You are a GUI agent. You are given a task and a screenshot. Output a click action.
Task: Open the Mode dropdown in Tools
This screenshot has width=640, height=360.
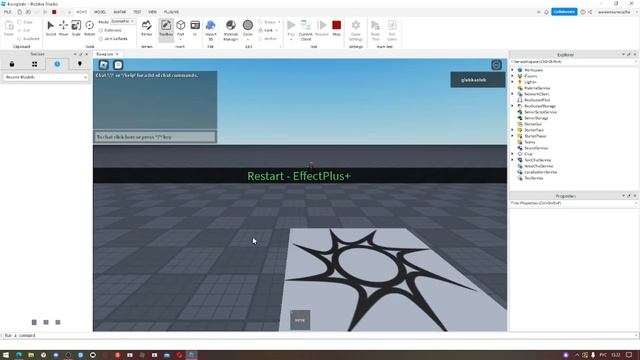(123, 21)
